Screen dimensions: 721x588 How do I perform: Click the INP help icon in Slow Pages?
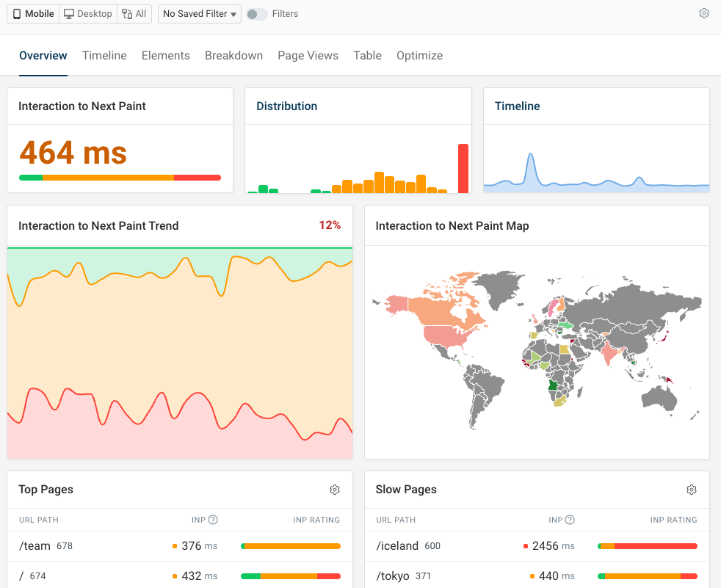pos(570,520)
